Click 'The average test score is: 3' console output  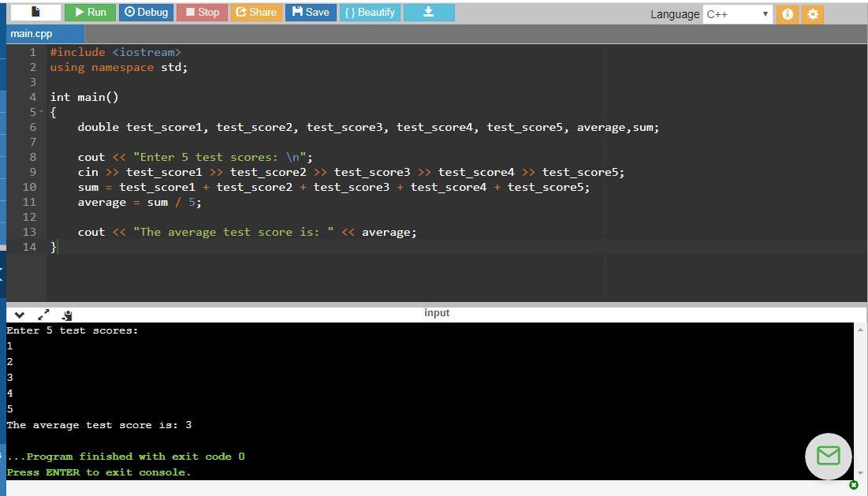99,425
